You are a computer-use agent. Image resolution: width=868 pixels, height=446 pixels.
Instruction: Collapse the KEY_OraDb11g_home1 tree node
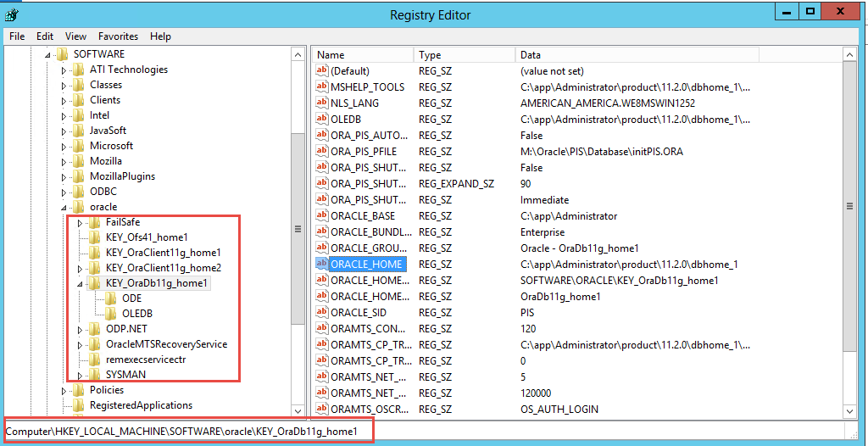80,284
